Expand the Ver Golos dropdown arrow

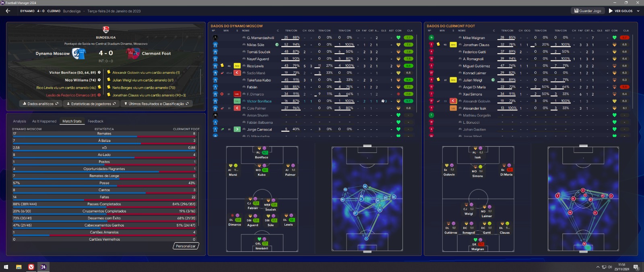click(x=638, y=11)
